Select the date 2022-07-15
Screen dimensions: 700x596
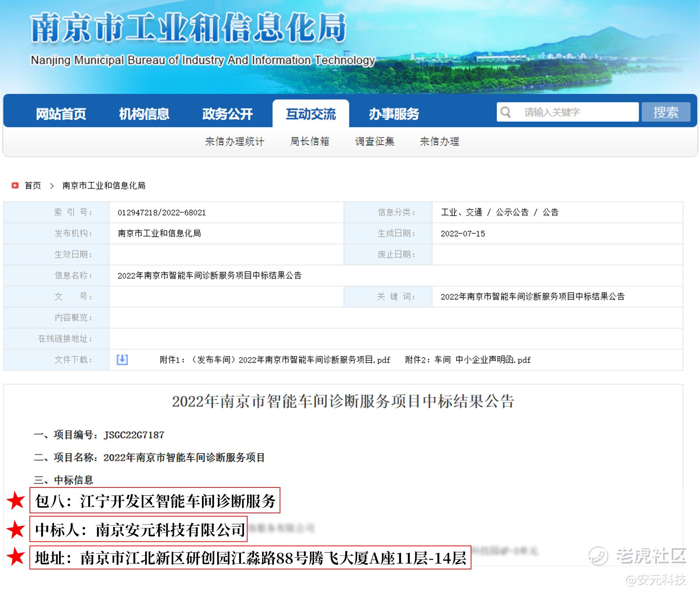[x=463, y=234]
